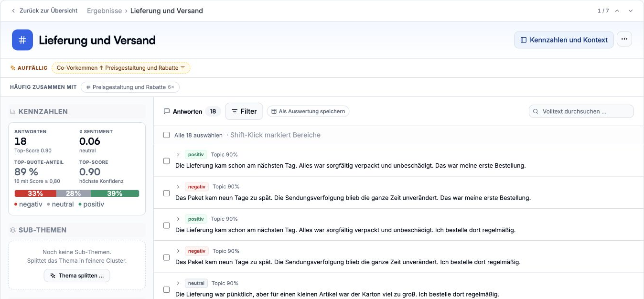Screen dimensions: 644x299
Task: Select response 'Paket kam neun Tage ... erste Bestellung'
Action: tap(167, 193)
